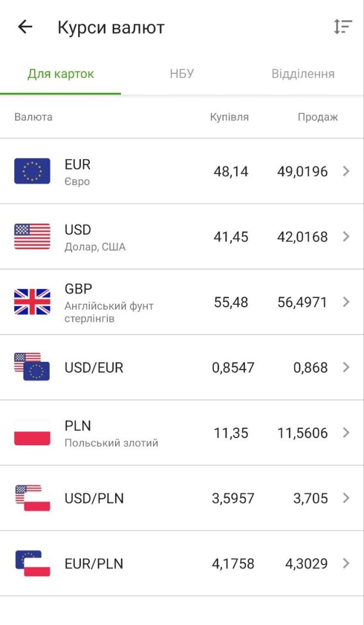The height and width of the screenshot is (625, 364).
Task: Tap the back arrow icon
Action: (x=25, y=27)
